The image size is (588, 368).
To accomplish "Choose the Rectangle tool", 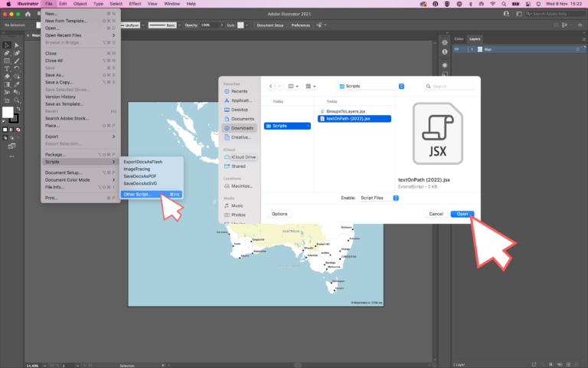I will tap(7, 61).
